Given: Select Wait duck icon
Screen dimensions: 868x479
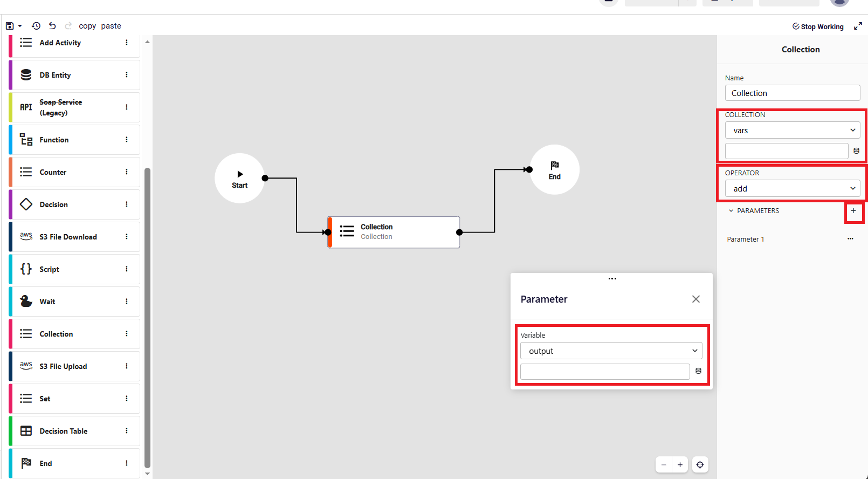Looking at the screenshot, I should pyautogui.click(x=26, y=301).
